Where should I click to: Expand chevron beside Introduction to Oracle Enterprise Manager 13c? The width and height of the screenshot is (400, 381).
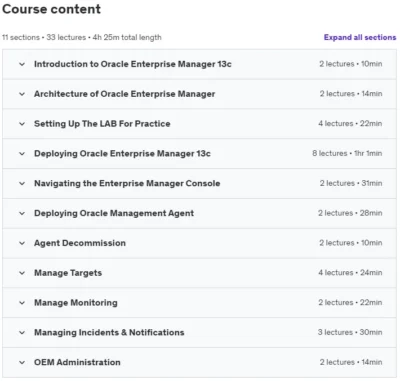pos(22,64)
